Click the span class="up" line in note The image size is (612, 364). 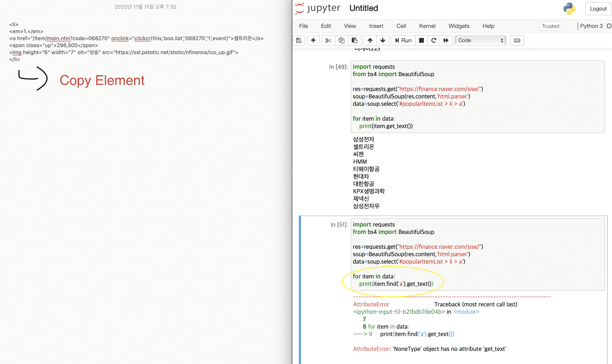click(x=54, y=45)
